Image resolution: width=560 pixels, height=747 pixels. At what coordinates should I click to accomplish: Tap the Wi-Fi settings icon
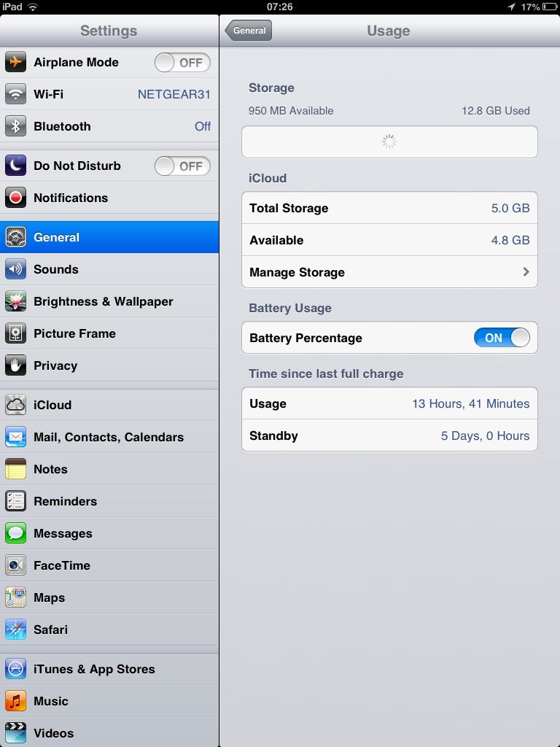15,94
